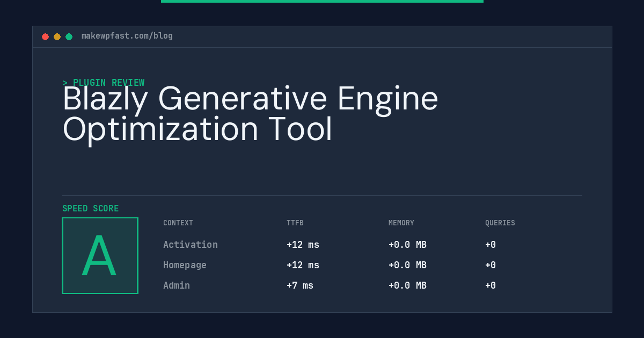Click the TTFB column header
The height and width of the screenshot is (338, 644).
[x=295, y=223]
